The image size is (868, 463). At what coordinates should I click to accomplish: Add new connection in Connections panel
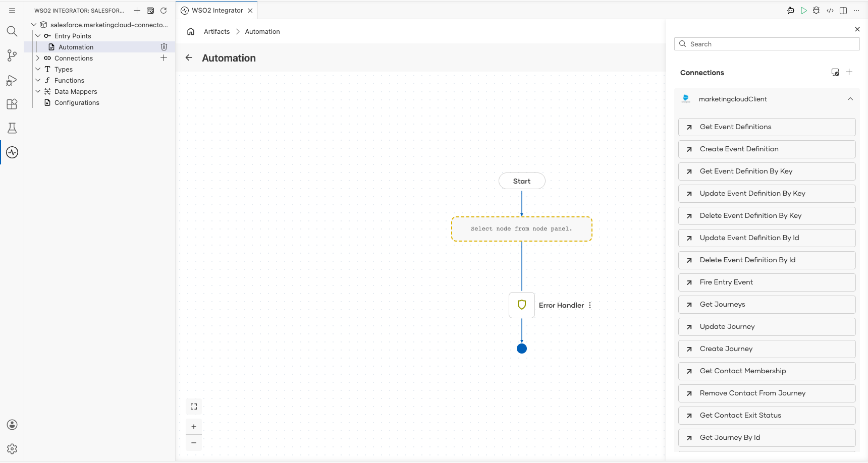(849, 72)
